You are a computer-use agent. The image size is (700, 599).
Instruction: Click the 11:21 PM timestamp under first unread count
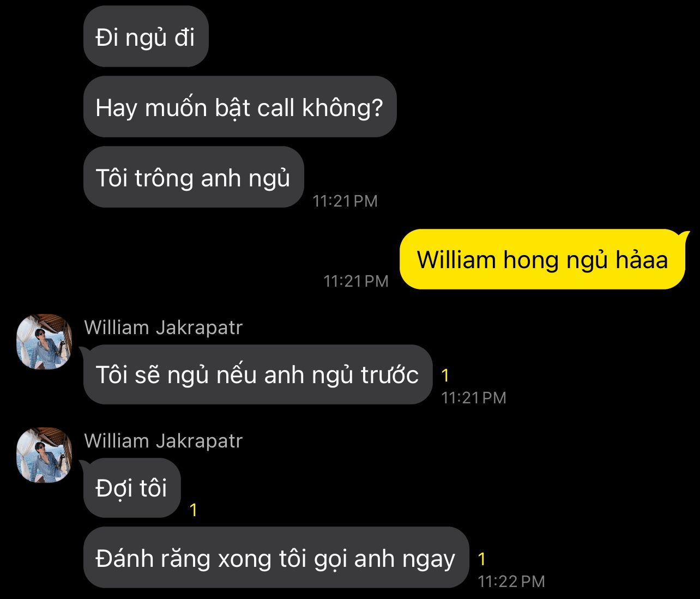coord(474,398)
